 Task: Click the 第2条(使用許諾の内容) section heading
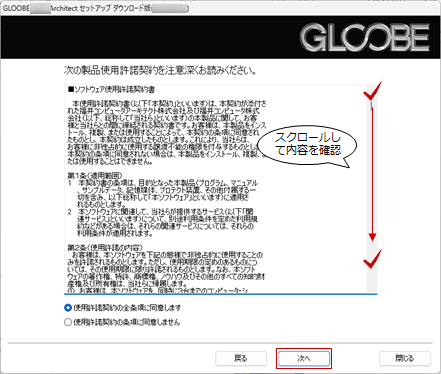(105, 247)
